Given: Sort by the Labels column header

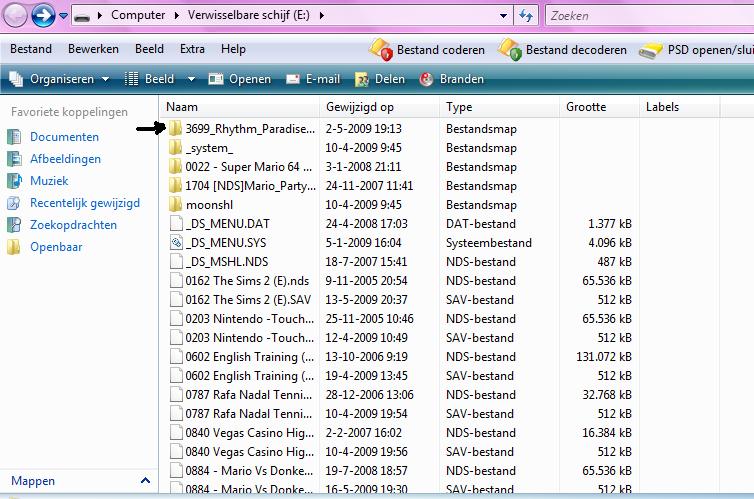Looking at the screenshot, I should coord(679,107).
